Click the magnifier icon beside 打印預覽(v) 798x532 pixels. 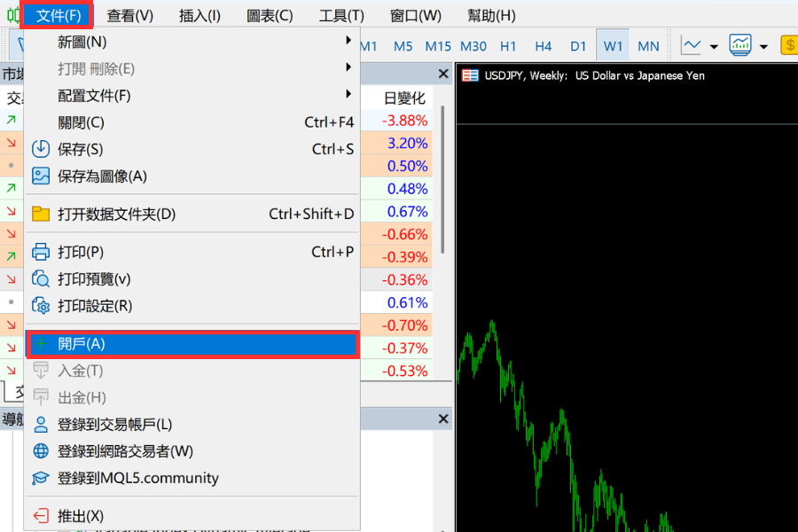tap(41, 278)
